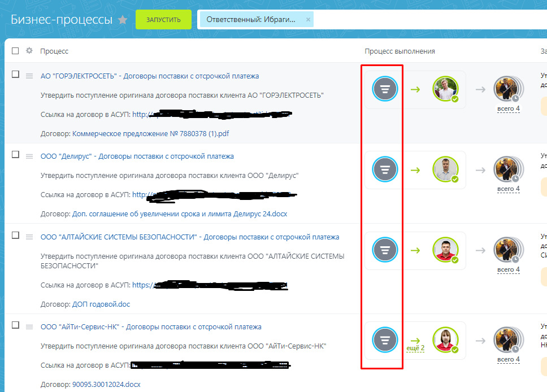Viewport: 547px width, 392px height.
Task: Click pending avatars stack in АЛТАЙСКИЕ СИСТЕМЫ row
Action: point(508,250)
